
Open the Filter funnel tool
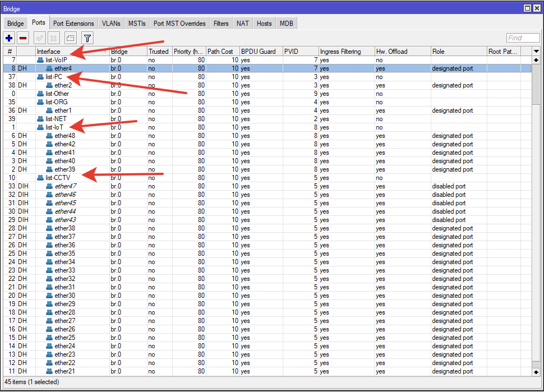(87, 38)
